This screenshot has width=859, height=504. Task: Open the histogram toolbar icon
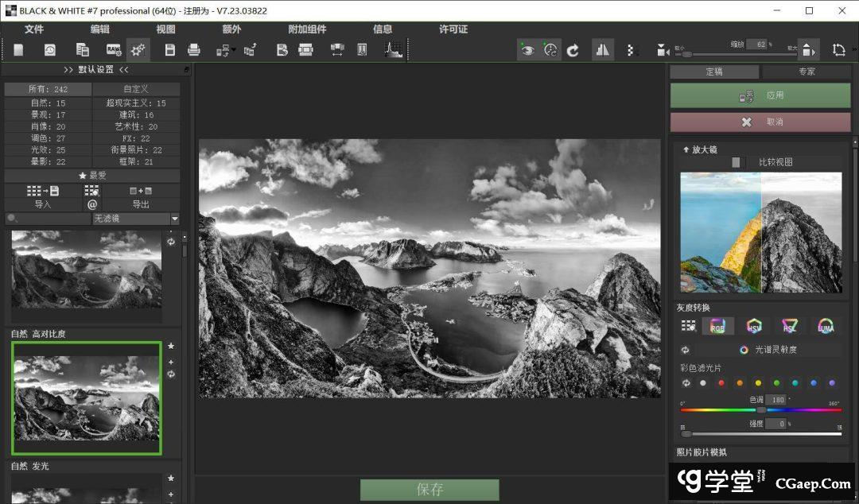coord(393,50)
